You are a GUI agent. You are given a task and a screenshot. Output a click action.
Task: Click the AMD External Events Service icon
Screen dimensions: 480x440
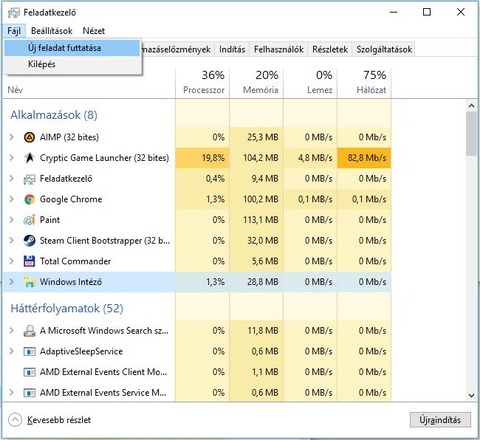tap(29, 393)
